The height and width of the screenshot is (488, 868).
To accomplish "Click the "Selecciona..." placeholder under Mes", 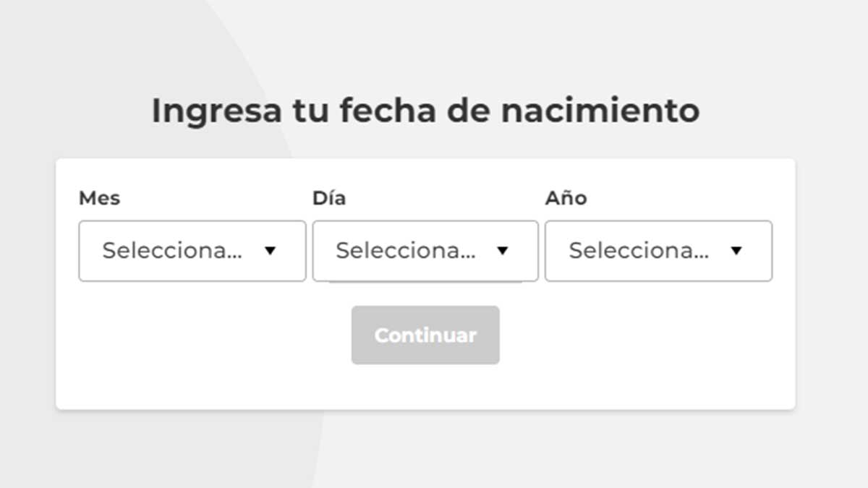I will pos(172,251).
